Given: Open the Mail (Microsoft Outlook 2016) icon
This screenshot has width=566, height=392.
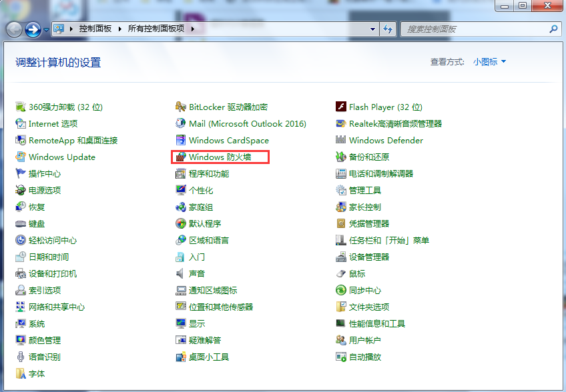Looking at the screenshot, I should click(180, 124).
